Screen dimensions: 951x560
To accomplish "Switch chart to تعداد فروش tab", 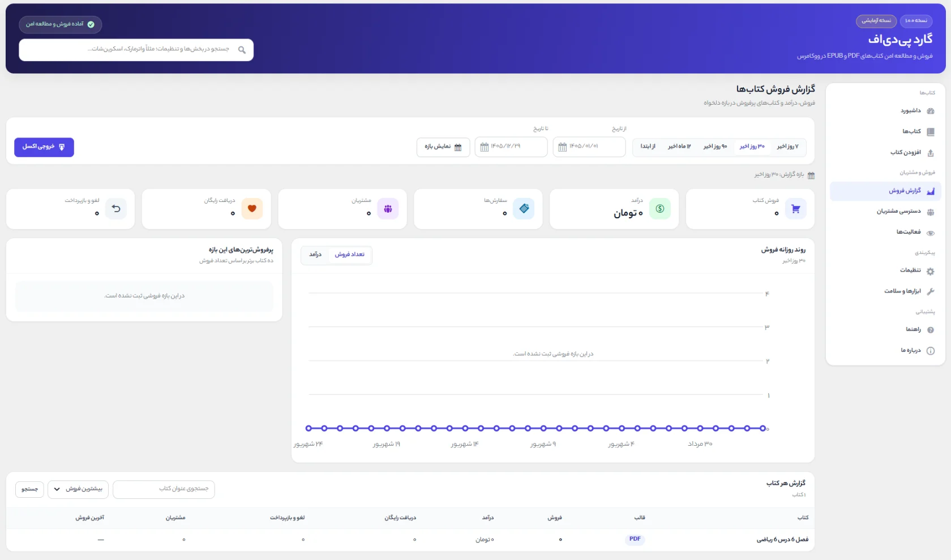I will click(x=350, y=255).
